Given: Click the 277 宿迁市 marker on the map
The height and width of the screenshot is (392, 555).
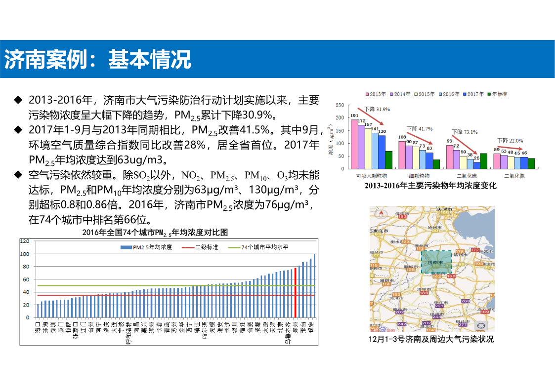Looking at the screenshot, I should pyautogui.click(x=462, y=324).
